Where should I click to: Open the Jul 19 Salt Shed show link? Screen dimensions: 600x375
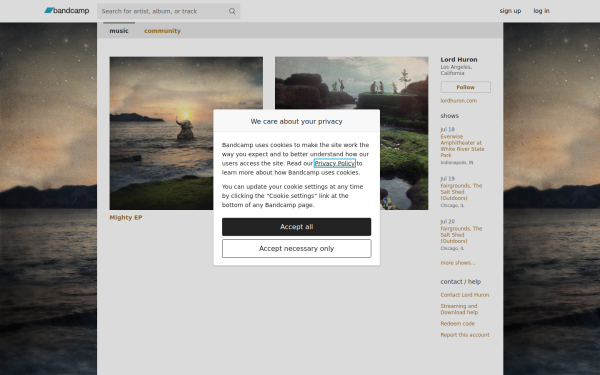(461, 192)
